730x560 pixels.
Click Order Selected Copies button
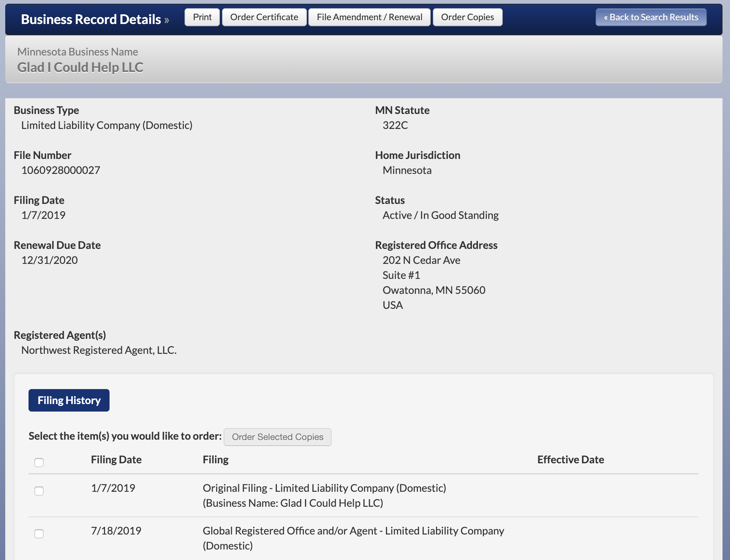pyautogui.click(x=278, y=437)
